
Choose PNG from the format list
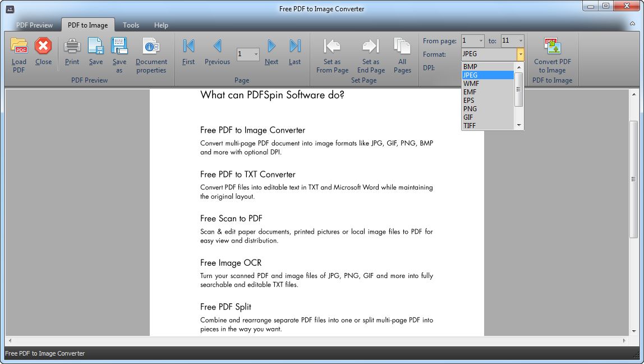point(488,109)
